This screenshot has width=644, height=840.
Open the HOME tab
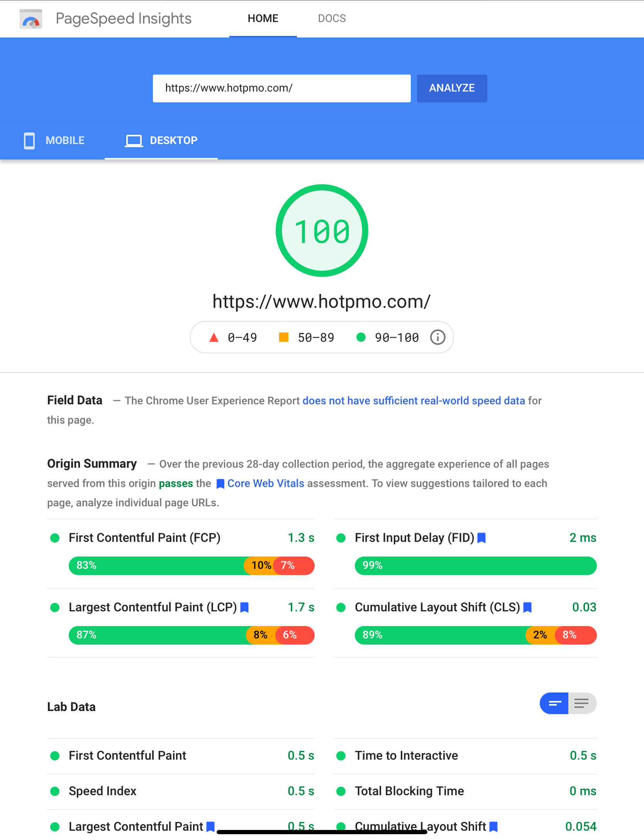tap(263, 19)
